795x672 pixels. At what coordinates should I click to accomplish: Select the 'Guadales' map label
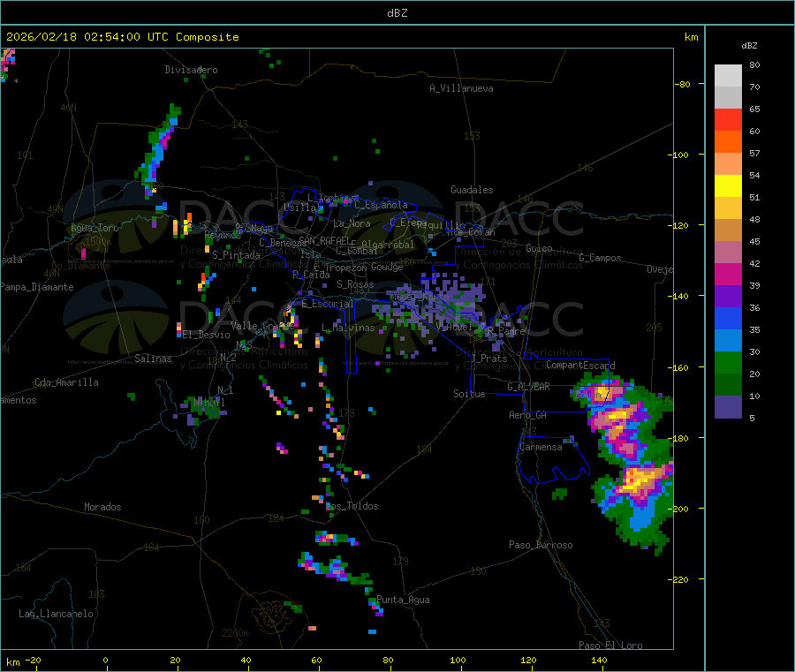(472, 190)
